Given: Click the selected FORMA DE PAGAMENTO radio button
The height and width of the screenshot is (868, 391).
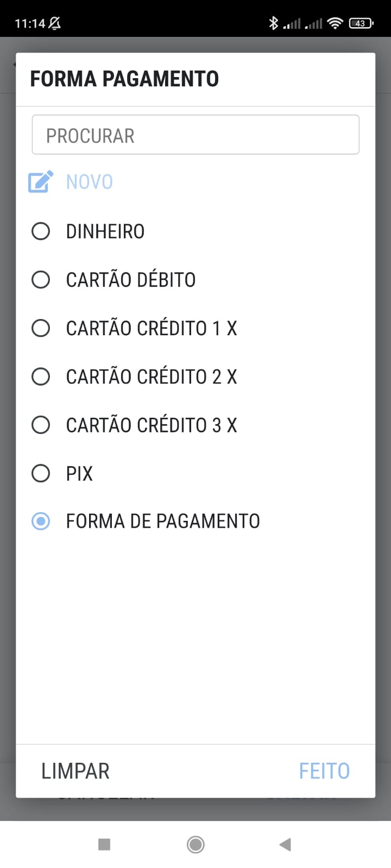Looking at the screenshot, I should click(x=41, y=521).
